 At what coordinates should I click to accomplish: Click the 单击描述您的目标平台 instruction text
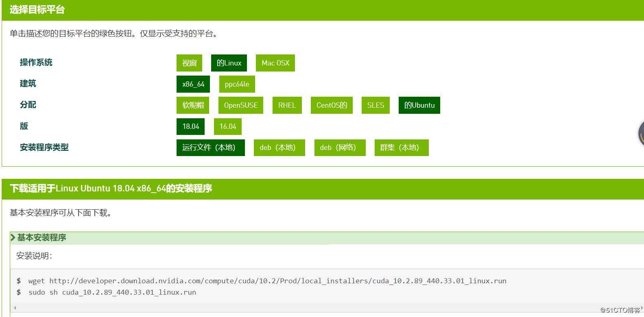click(x=115, y=33)
